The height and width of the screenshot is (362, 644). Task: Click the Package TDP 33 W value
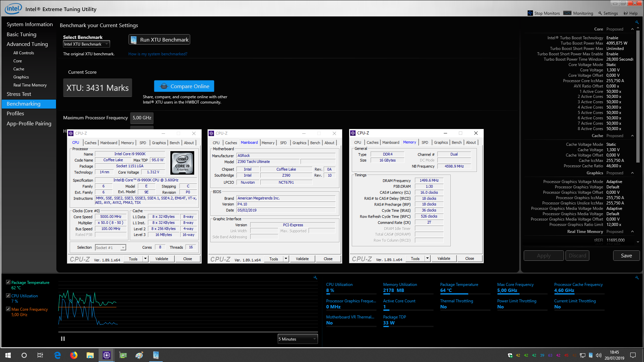pos(389,323)
